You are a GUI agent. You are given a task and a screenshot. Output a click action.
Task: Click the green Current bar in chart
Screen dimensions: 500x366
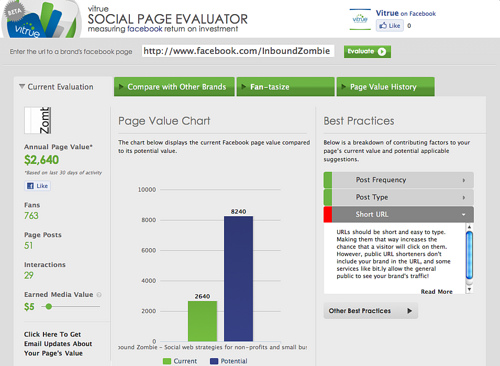click(202, 321)
